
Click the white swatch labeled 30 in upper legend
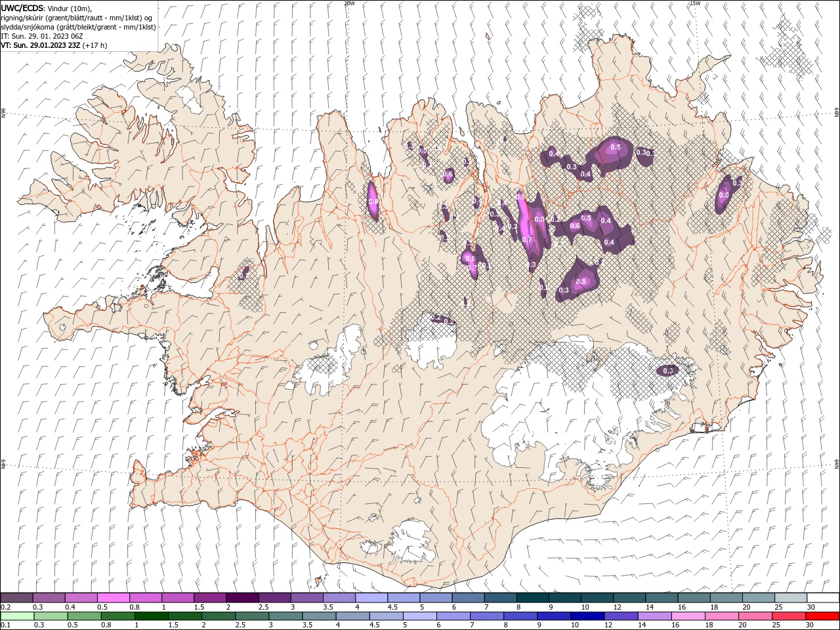[823, 597]
